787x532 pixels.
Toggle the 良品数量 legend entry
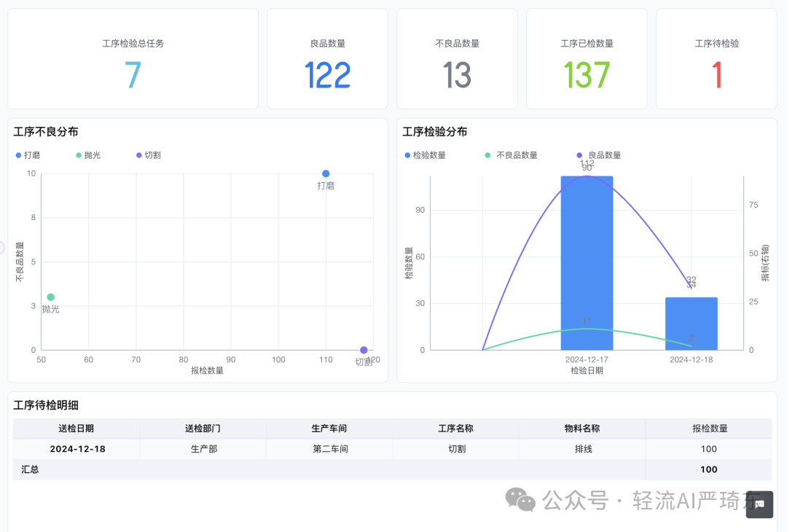599,155
